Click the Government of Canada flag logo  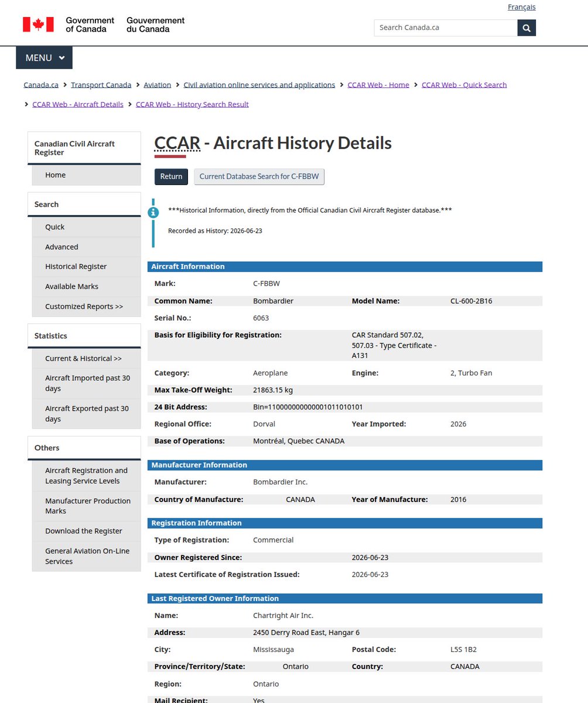click(38, 24)
